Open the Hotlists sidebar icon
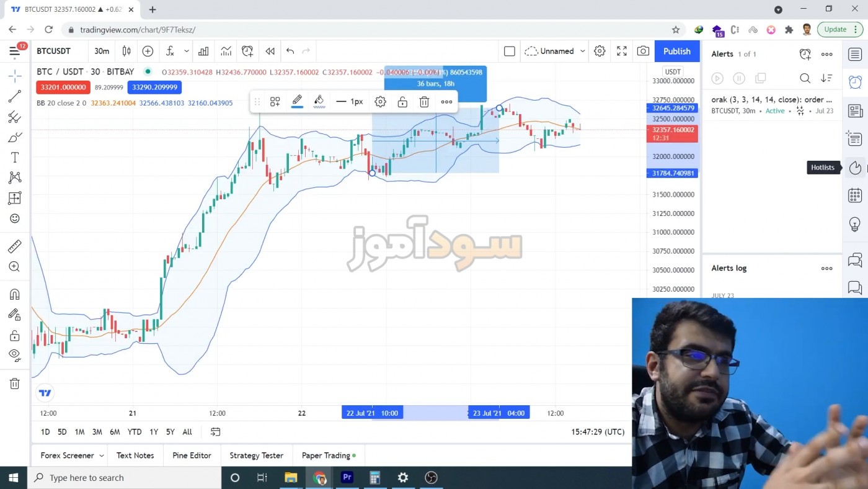Viewport: 868px width, 489px height. (x=855, y=168)
